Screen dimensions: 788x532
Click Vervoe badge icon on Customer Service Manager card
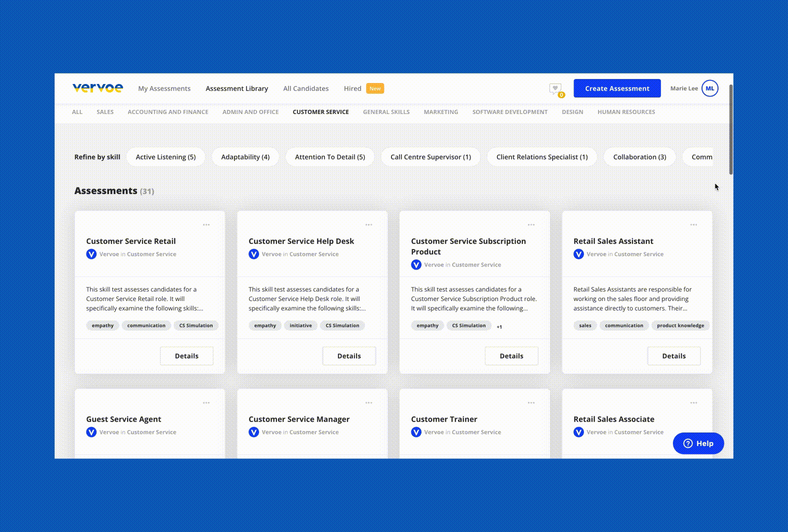[253, 432]
